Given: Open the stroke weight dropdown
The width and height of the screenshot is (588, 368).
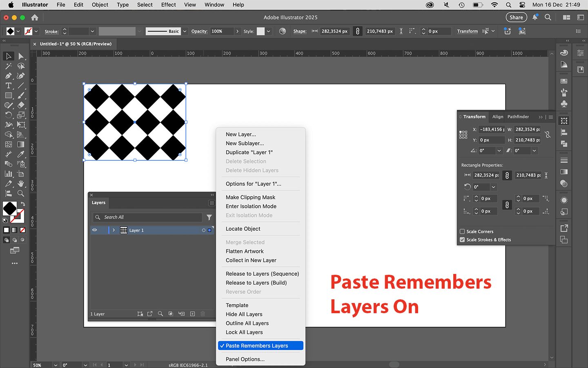Looking at the screenshot, I should (92, 31).
